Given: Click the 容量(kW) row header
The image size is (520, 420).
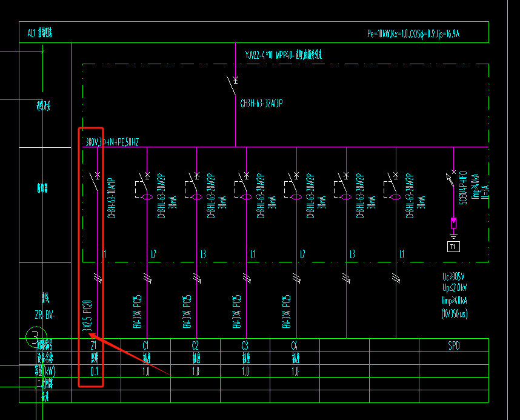Looking at the screenshot, I should click(x=45, y=371).
